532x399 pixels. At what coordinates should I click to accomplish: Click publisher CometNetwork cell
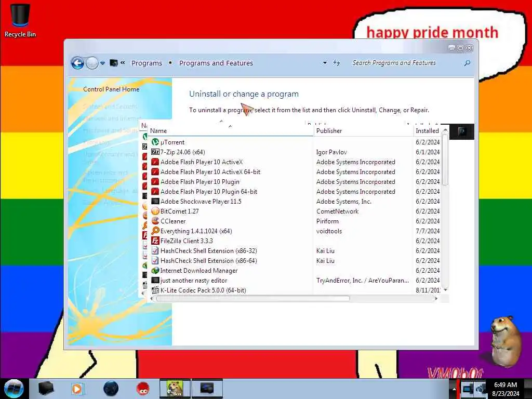[337, 211]
